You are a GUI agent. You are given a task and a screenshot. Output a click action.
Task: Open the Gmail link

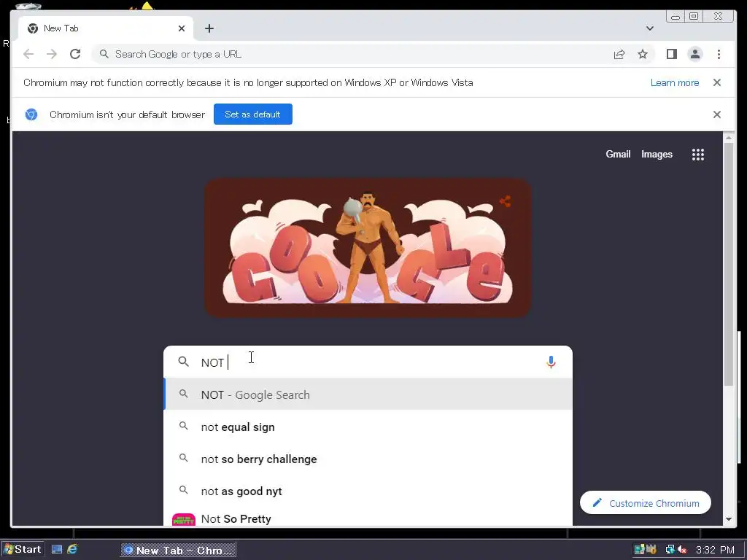point(618,155)
